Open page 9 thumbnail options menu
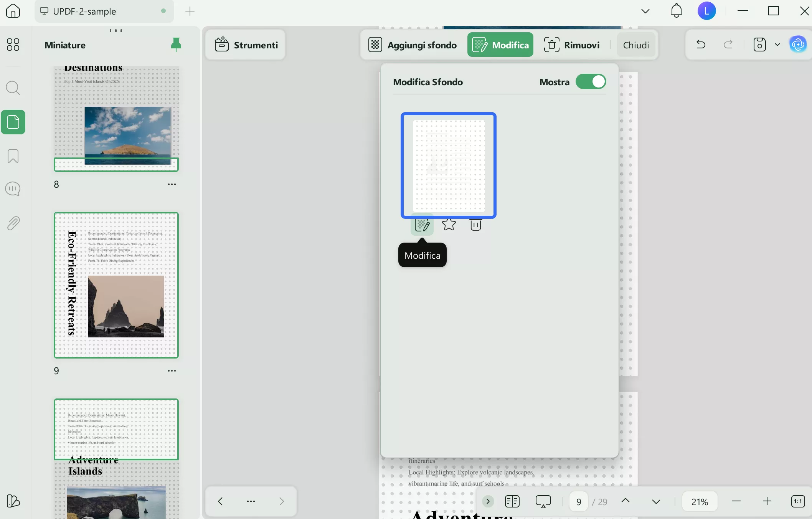The image size is (812, 519). point(172,371)
